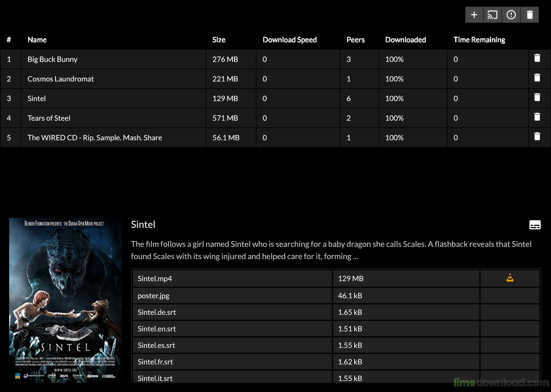Click the 46.1 kB file size

point(350,296)
